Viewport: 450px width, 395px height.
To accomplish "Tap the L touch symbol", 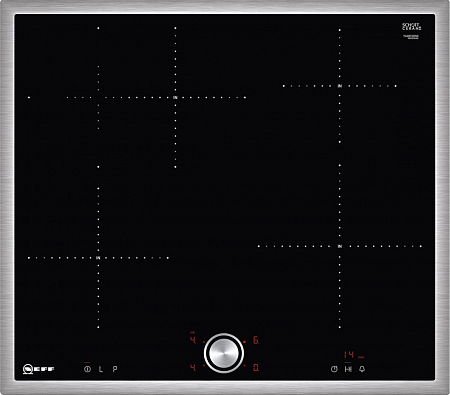I will pos(101,369).
